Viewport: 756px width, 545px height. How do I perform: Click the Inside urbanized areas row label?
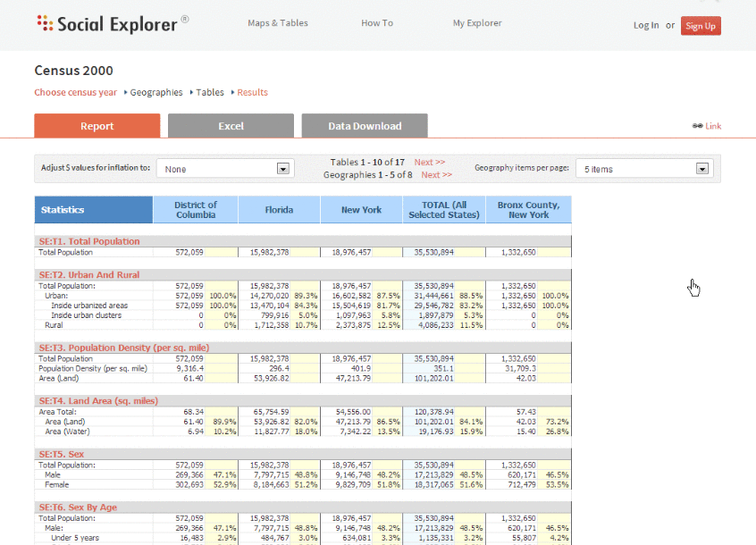[89, 306]
